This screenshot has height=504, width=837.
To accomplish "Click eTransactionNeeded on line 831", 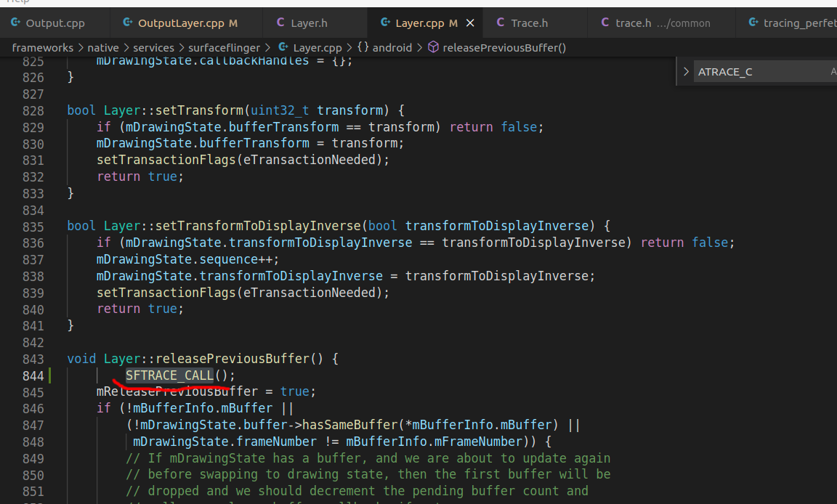I will [310, 160].
